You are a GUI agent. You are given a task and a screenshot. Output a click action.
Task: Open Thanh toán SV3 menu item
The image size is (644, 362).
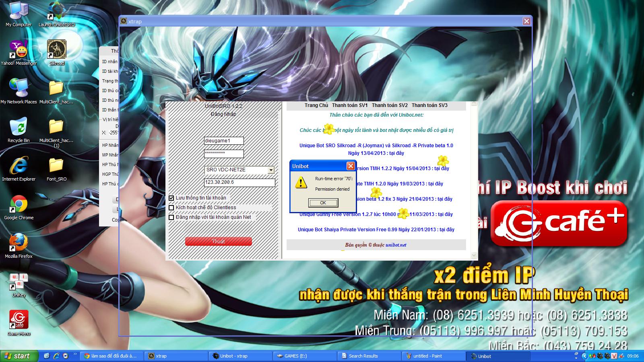(x=429, y=105)
